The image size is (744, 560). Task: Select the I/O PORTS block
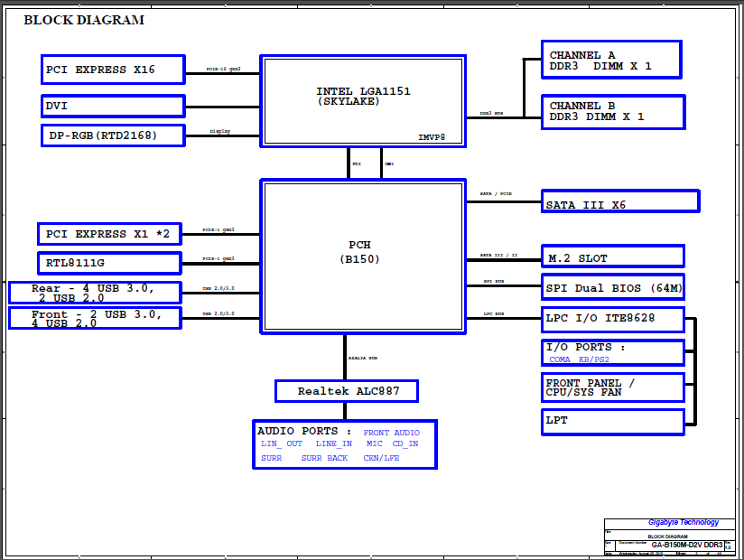pyautogui.click(x=612, y=352)
